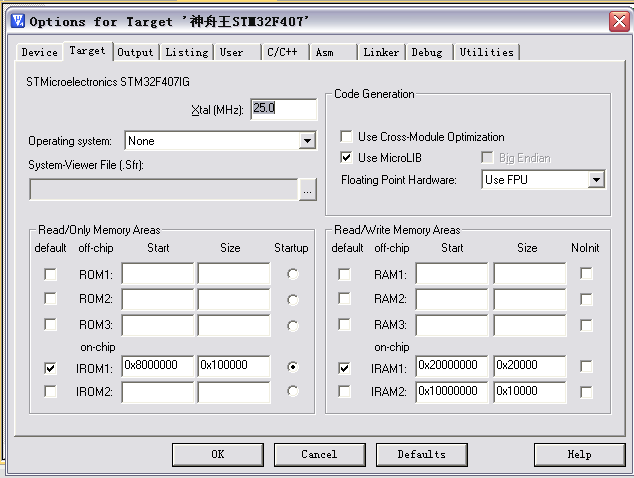Edit the IRAM2 Size value 0x10000
Image resolution: width=634 pixels, height=478 pixels.
click(530, 392)
